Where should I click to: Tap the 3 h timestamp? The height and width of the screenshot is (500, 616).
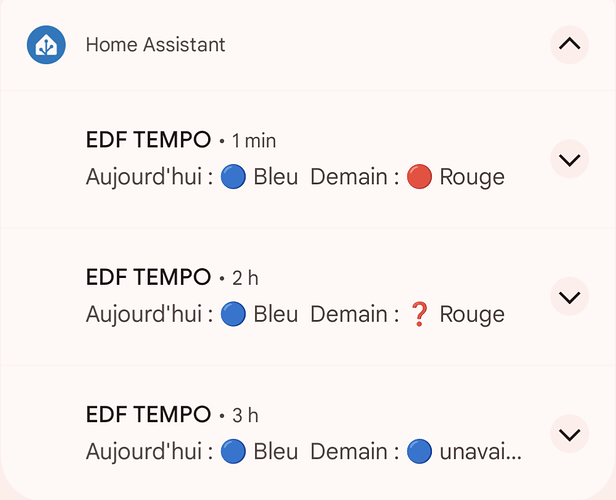[245, 416]
